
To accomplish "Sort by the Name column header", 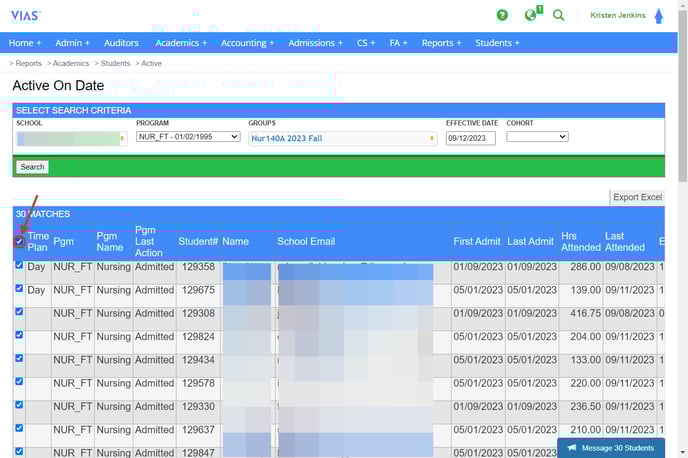I will tap(235, 241).
